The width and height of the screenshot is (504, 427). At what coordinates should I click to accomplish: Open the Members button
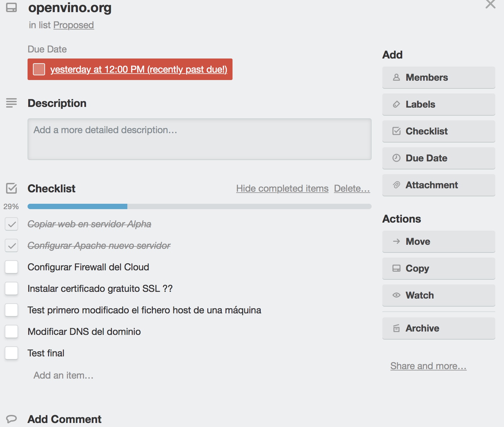[x=439, y=77]
